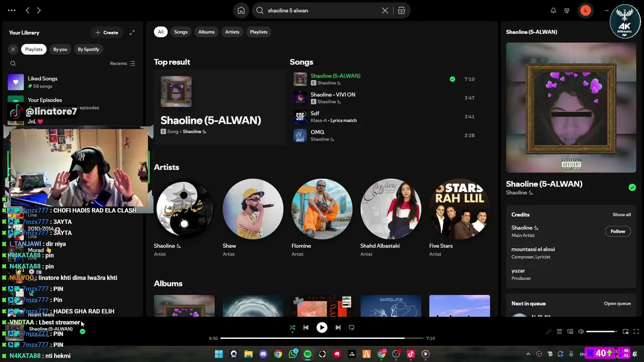Image resolution: width=644 pixels, height=362 pixels.
Task: Select the All search tab
Action: point(160,32)
